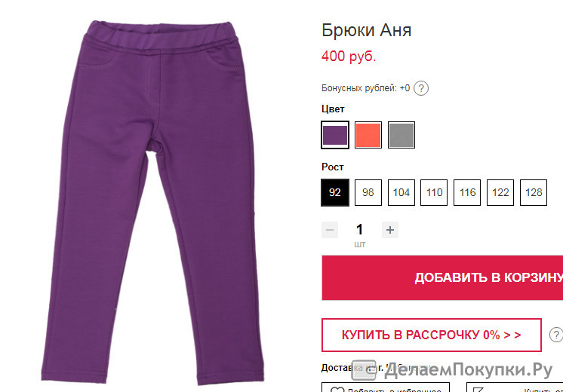Click the quantity field showing 1
Image resolution: width=563 pixels, height=392 pixels.
coord(359,229)
